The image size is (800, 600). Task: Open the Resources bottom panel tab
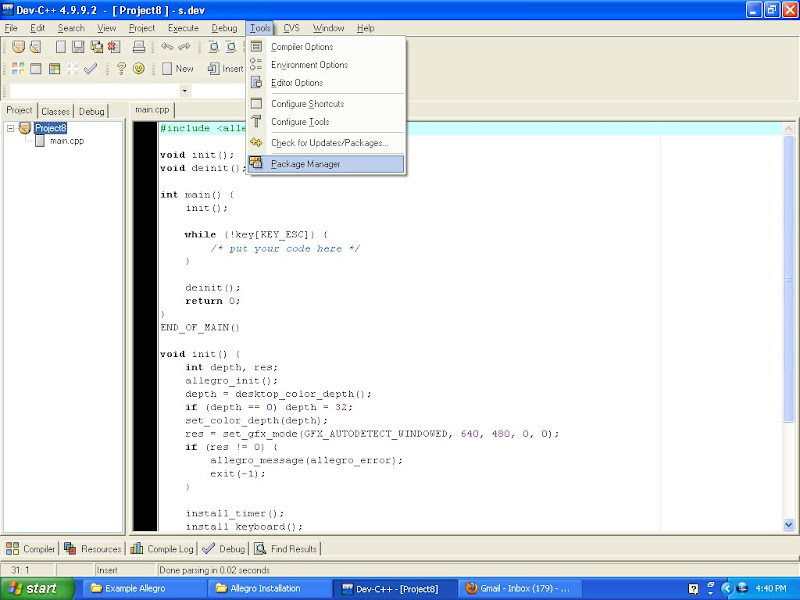click(x=92, y=549)
